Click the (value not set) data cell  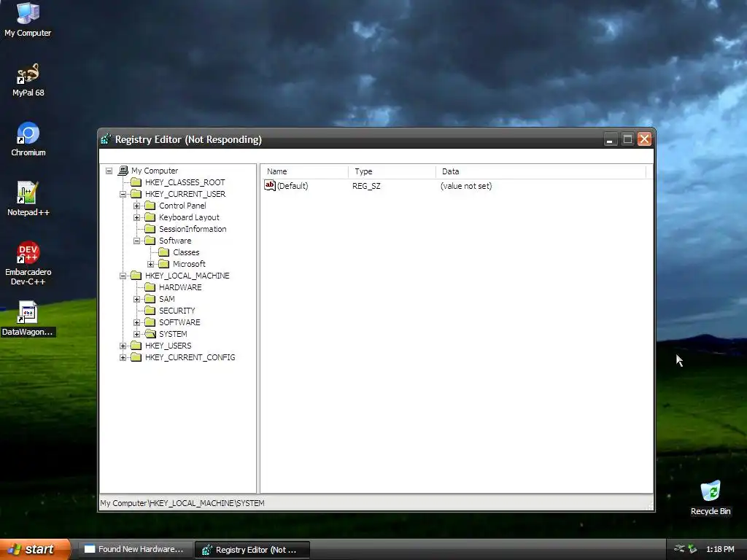coord(466,186)
